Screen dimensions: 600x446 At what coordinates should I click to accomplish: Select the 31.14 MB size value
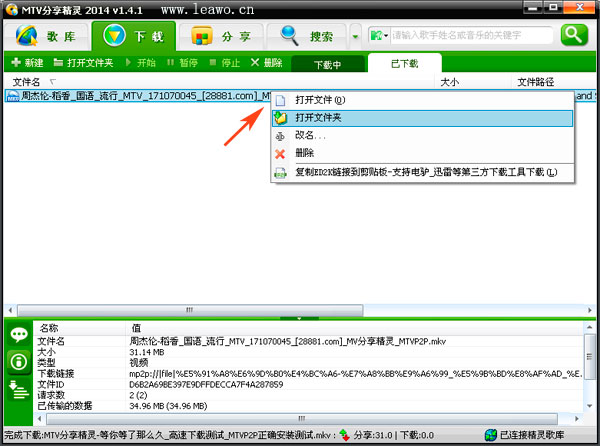[x=147, y=352]
